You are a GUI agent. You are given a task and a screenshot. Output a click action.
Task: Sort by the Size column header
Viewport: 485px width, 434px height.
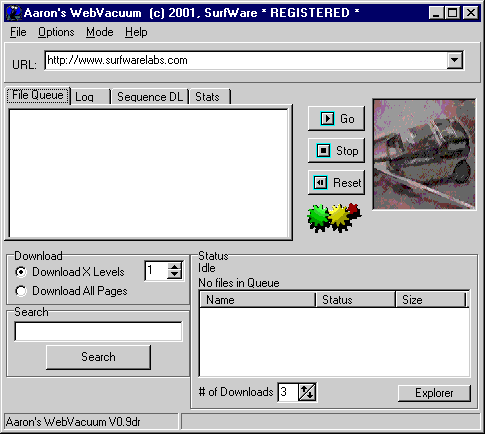click(431, 300)
